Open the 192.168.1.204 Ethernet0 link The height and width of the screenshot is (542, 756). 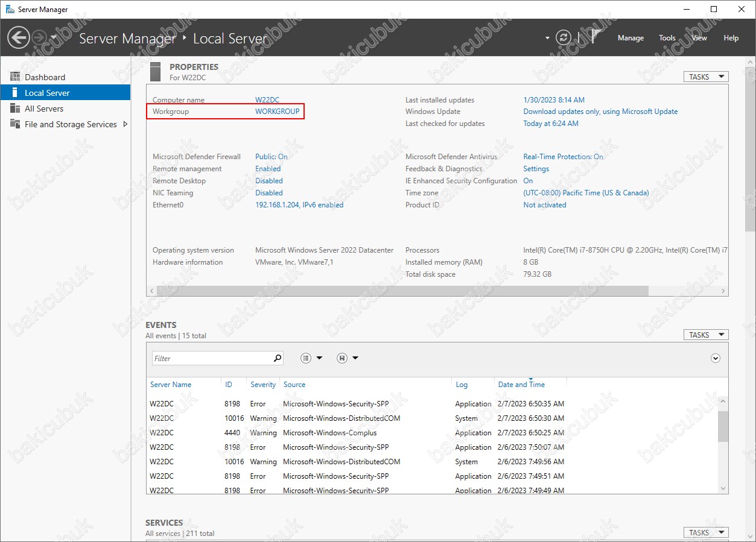point(299,205)
